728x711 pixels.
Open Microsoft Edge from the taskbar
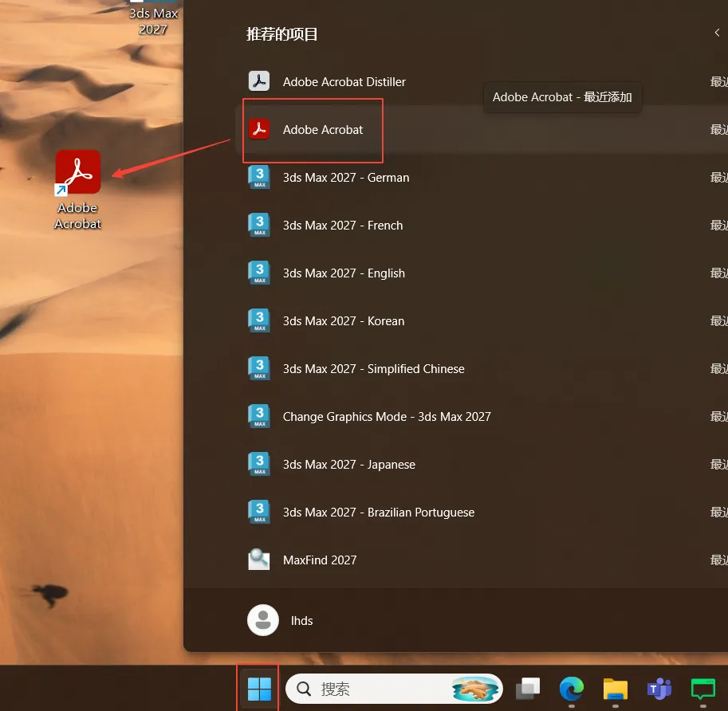(x=572, y=689)
